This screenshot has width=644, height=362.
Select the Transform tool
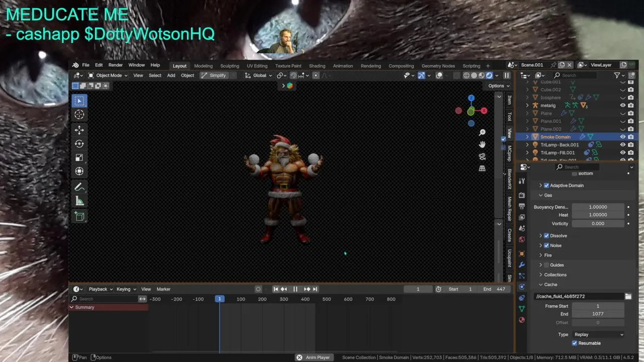point(79,171)
